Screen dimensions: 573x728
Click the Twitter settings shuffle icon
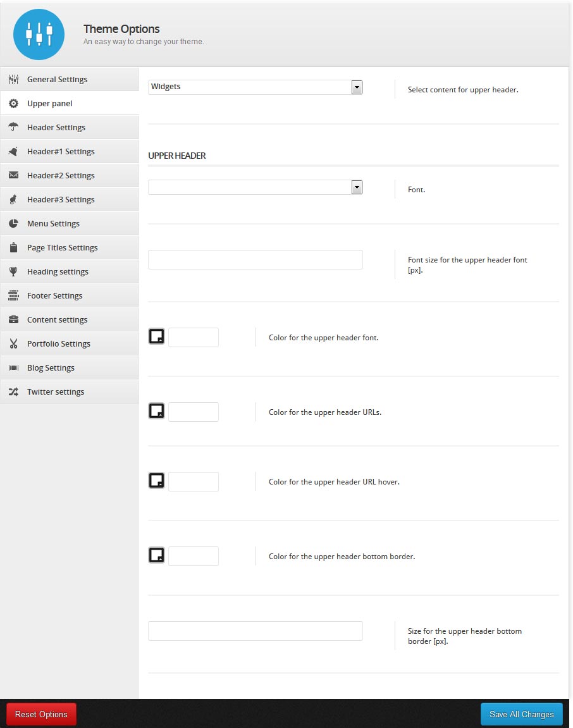coord(13,392)
